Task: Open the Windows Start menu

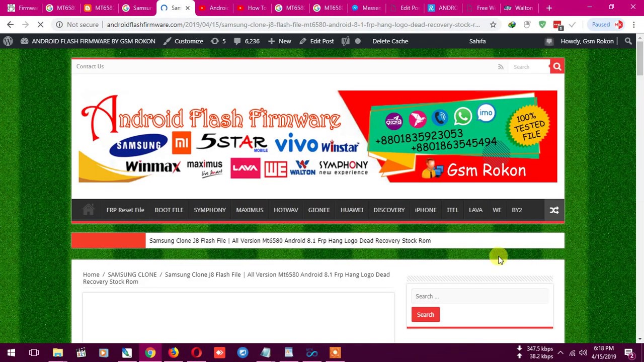Action: (11, 352)
